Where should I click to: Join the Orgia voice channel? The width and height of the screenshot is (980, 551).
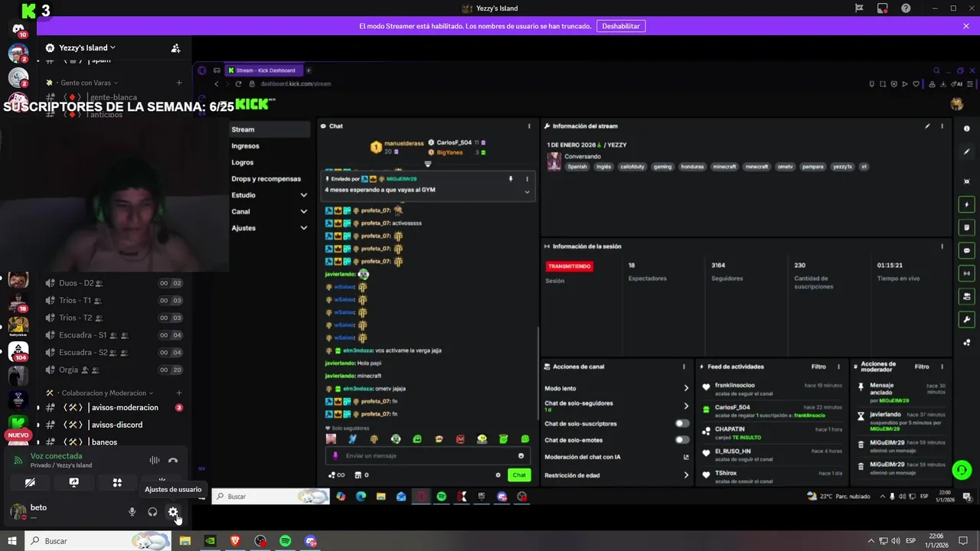pos(113,370)
